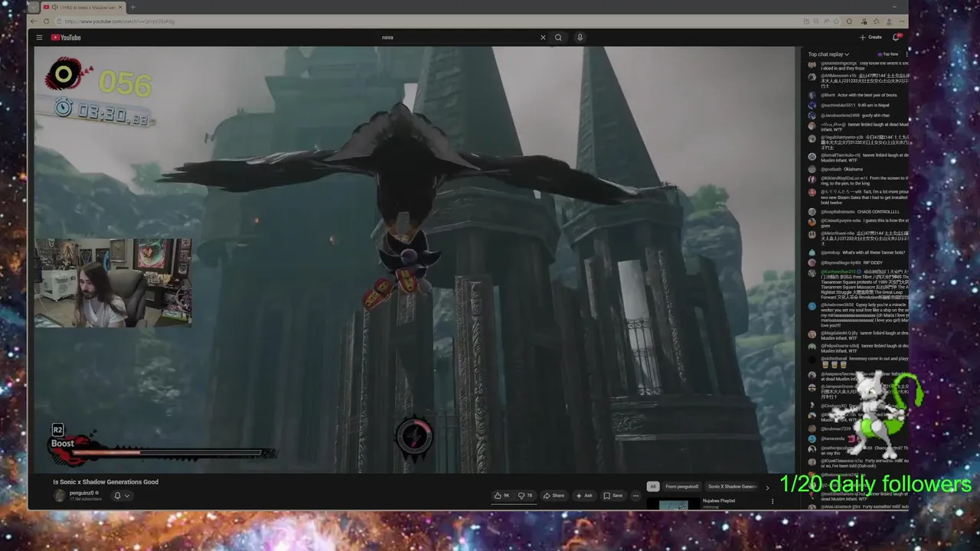The width and height of the screenshot is (980, 551).
Task: Open the browser extension refresh icon
Action: [x=849, y=21]
